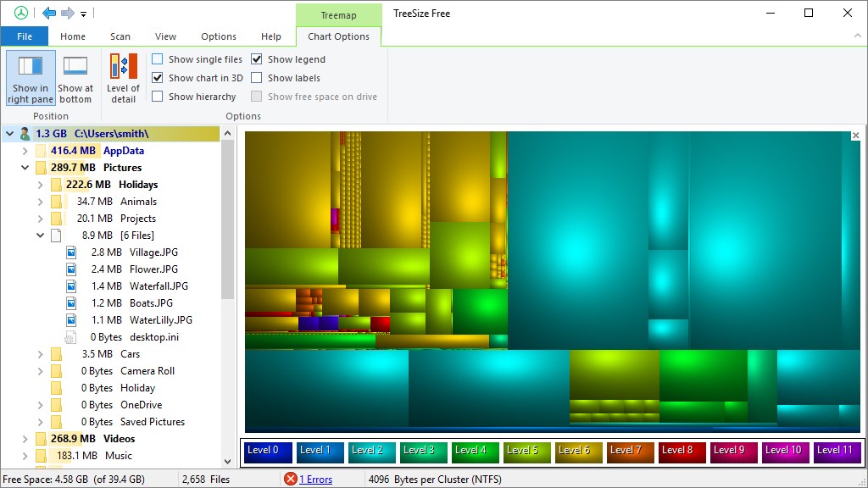Image resolution: width=868 pixels, height=488 pixels.
Task: Click the Level 4 legend swatch
Action: pyautogui.click(x=475, y=452)
